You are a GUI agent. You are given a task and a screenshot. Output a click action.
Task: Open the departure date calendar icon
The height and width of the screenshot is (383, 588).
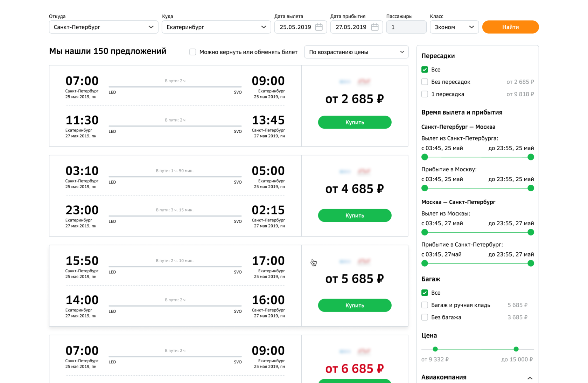click(x=318, y=27)
